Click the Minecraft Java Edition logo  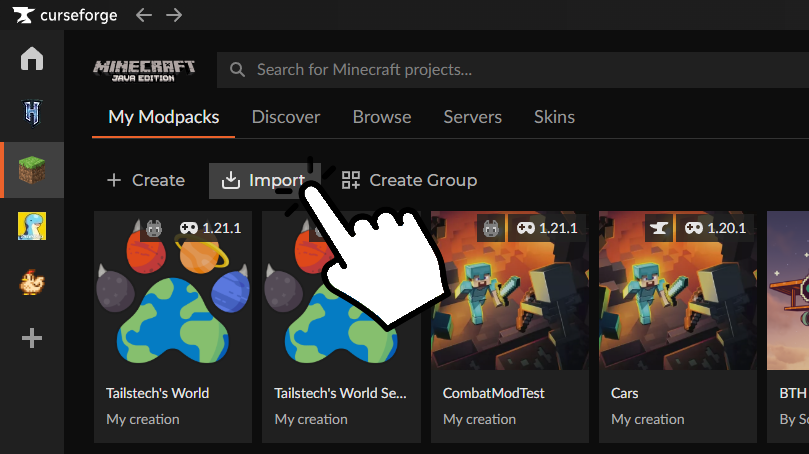tap(144, 70)
